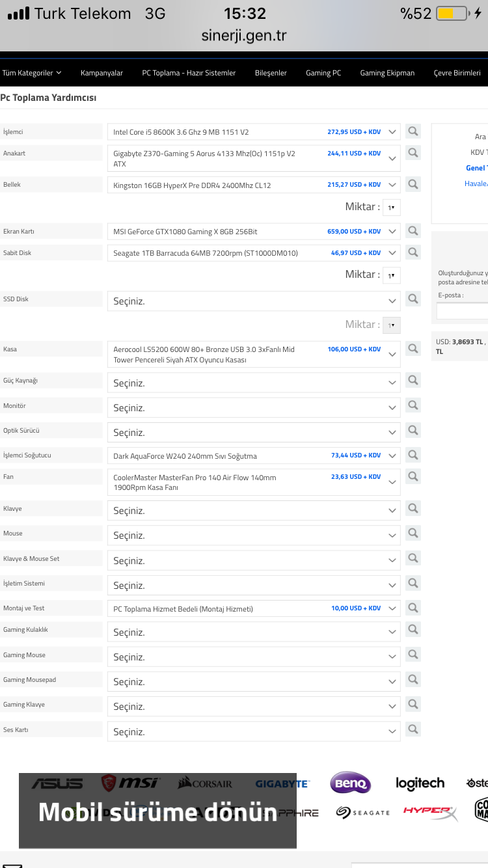Click magnifier icon in Gaming Klavye row
The image size is (488, 868).
tap(413, 704)
